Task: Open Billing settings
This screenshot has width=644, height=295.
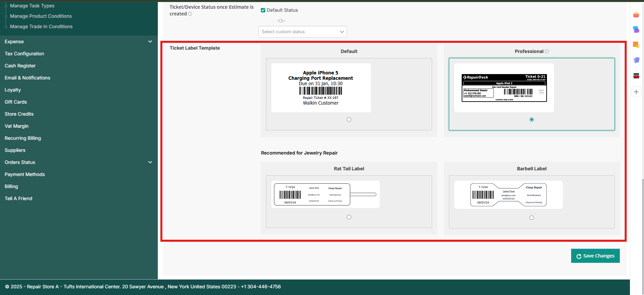Action: click(x=11, y=186)
